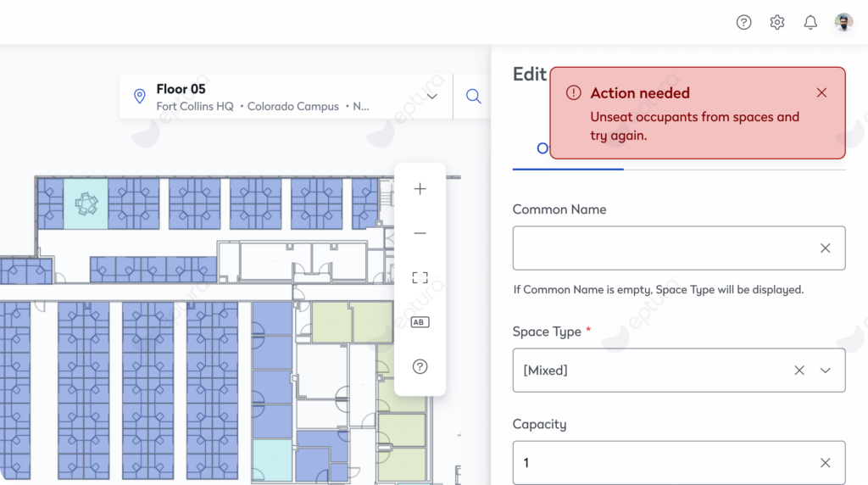The width and height of the screenshot is (868, 485).
Task: Clear the Capacity field value
Action: point(825,463)
